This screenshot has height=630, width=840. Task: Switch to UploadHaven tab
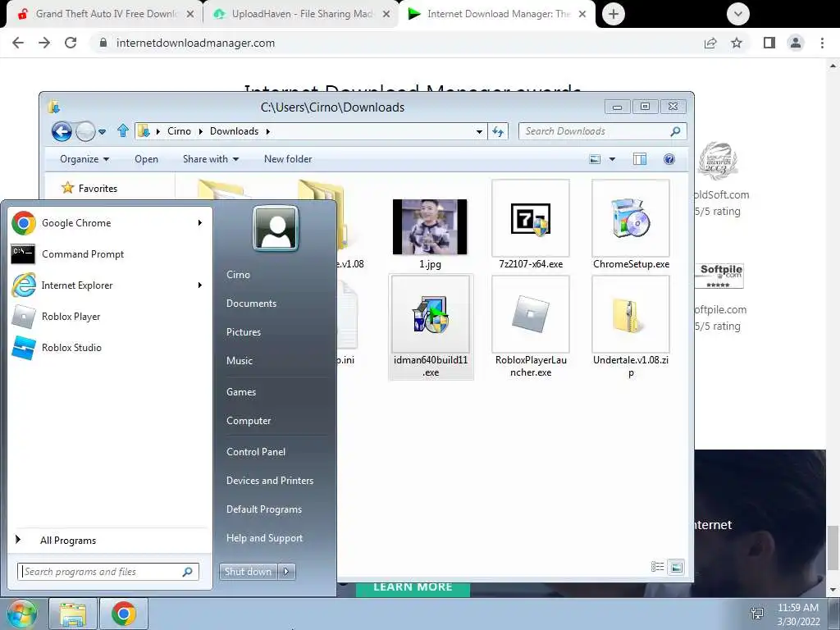coord(302,14)
